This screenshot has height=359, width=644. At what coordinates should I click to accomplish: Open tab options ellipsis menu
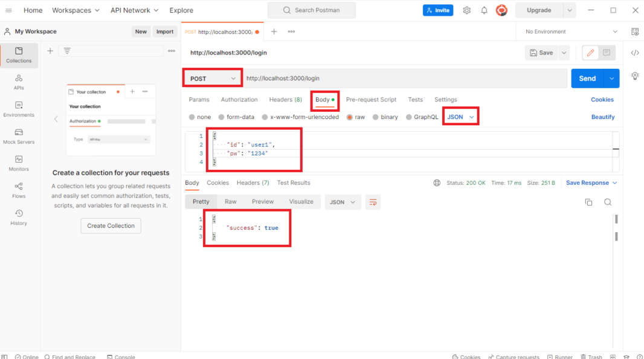point(291,31)
